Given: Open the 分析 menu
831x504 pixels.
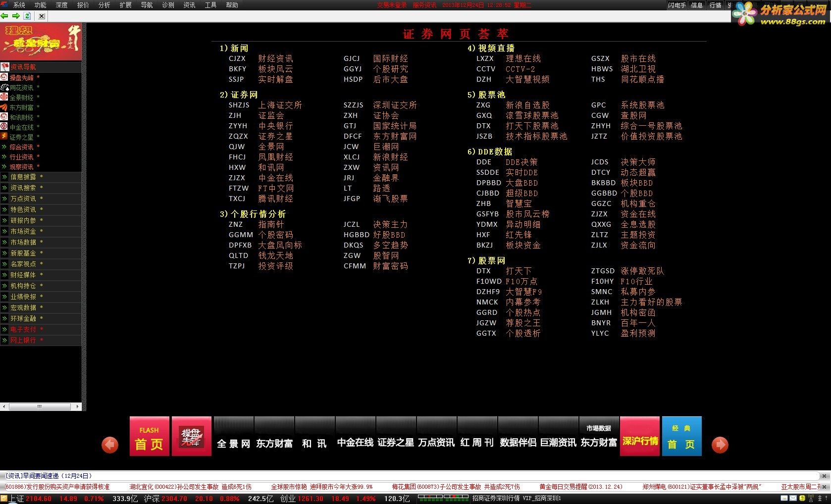Looking at the screenshot, I should pyautogui.click(x=104, y=5).
